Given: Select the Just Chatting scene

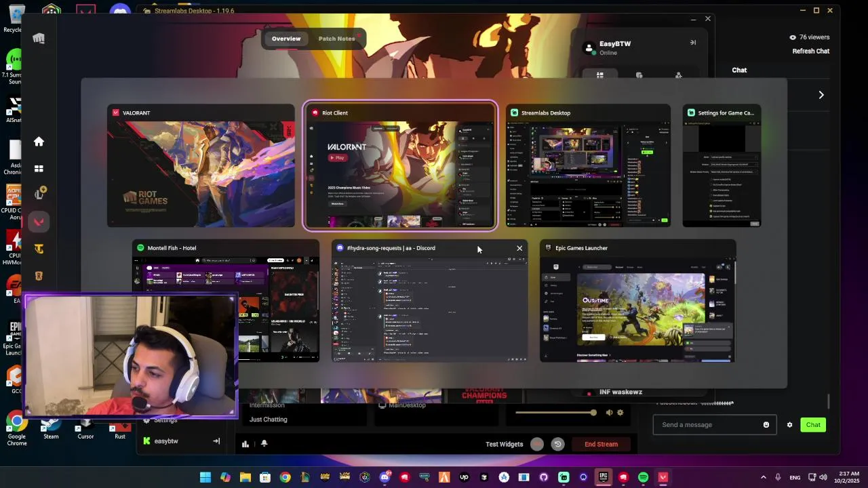Looking at the screenshot, I should [x=268, y=420].
